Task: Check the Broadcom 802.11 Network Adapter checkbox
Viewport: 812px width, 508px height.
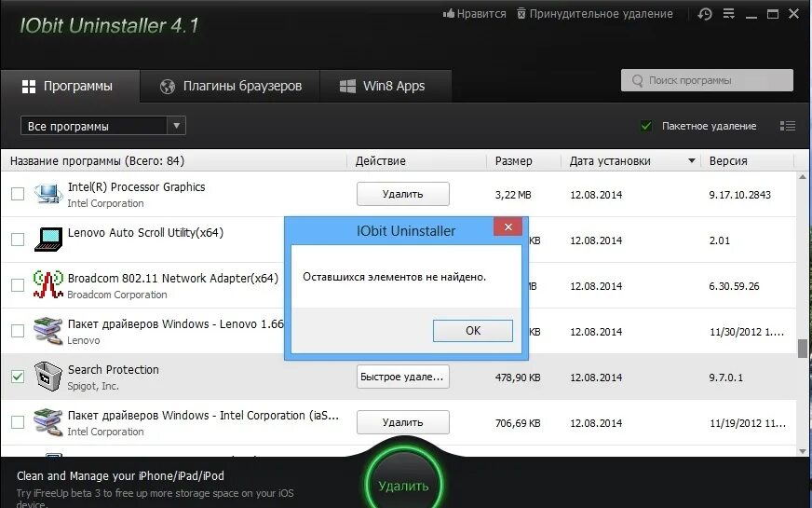Action: point(18,285)
